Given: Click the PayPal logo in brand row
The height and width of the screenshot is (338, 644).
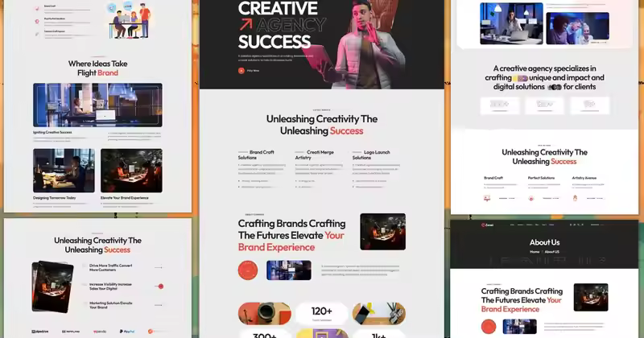Looking at the screenshot, I should tap(127, 331).
